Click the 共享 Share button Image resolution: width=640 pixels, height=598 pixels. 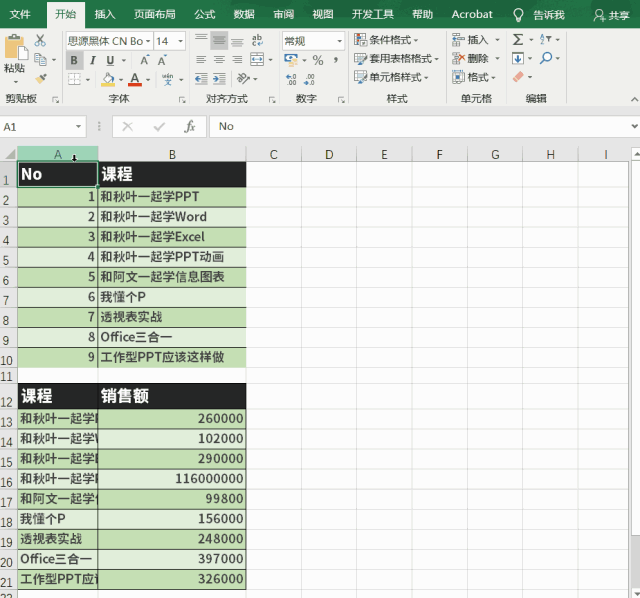coord(612,16)
